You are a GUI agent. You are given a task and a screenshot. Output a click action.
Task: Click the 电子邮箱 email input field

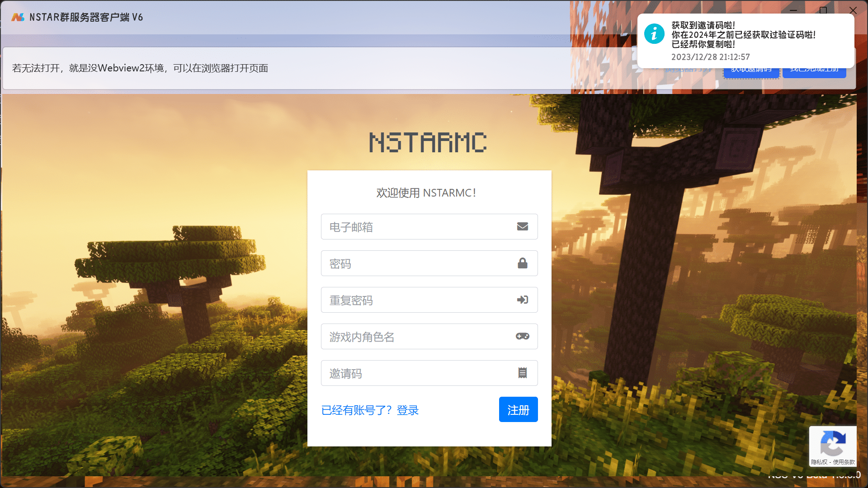[x=429, y=227]
